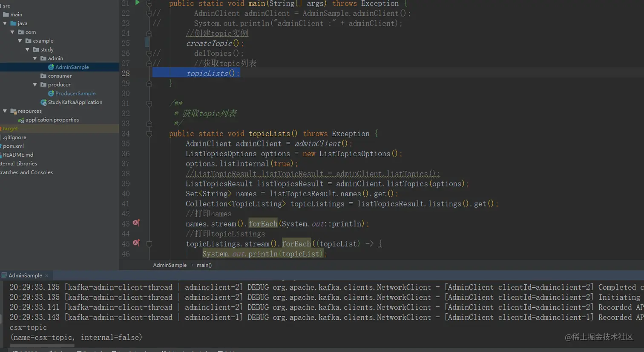644x352 pixels.
Task: Click the com package folder icon
Action: [x=21, y=32]
